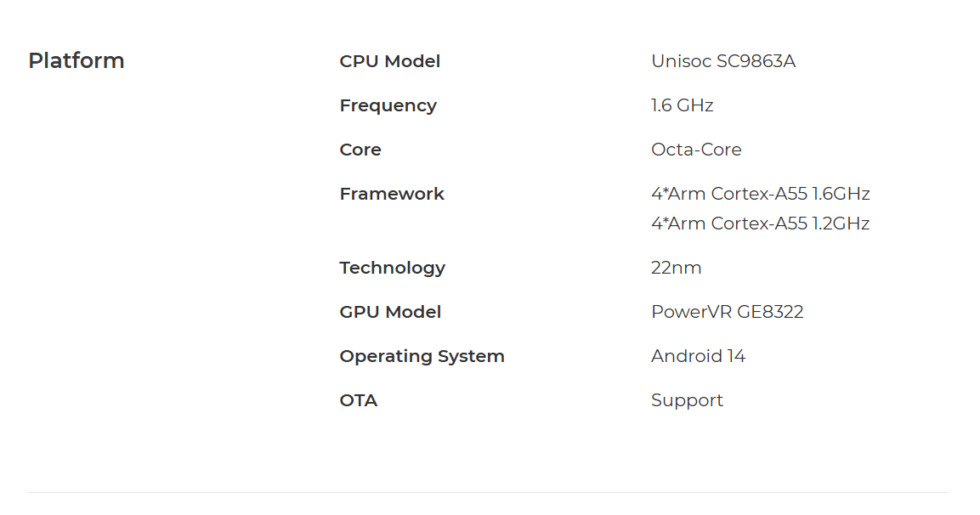Image resolution: width=980 pixels, height=515 pixels.
Task: Click the Unisoc SC9863A value
Action: tap(723, 61)
